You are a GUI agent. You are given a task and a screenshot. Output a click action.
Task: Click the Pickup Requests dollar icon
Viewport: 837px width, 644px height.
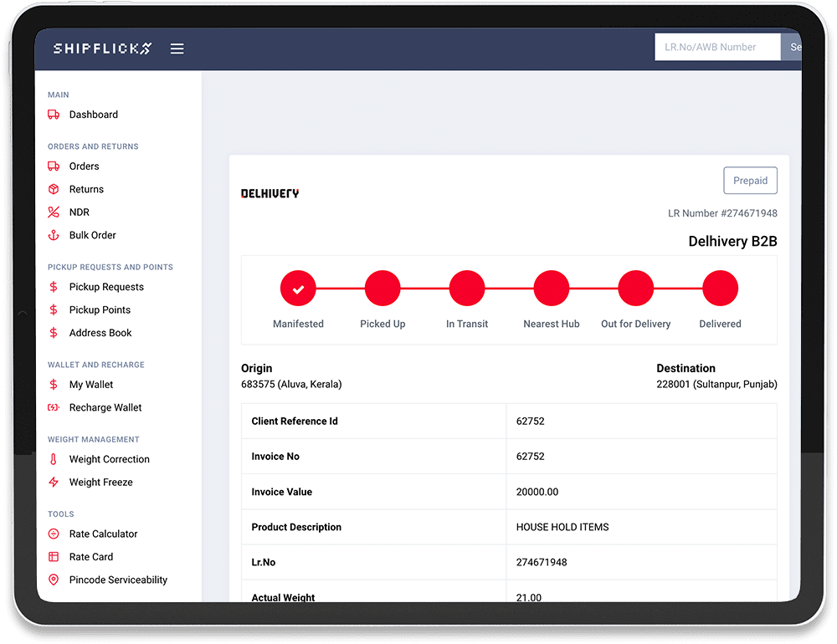[x=54, y=287]
